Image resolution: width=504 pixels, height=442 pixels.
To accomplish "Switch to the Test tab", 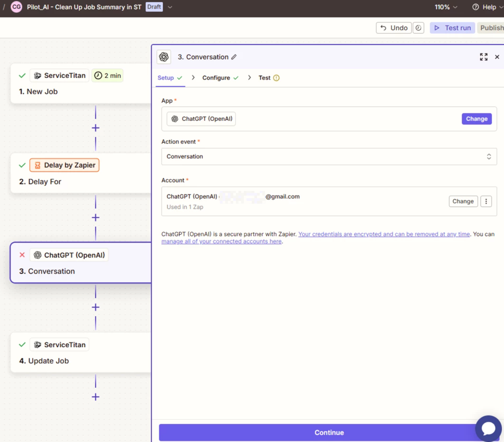I will coord(269,78).
